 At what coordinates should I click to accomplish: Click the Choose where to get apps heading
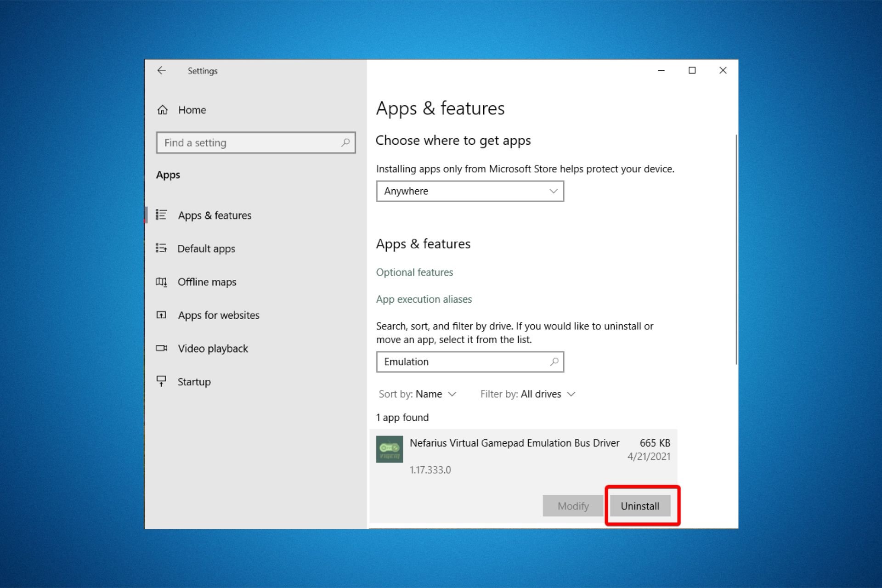[x=453, y=141]
